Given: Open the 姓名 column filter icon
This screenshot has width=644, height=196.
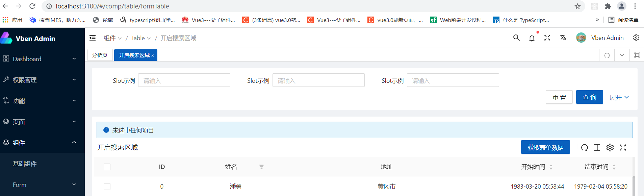Looking at the screenshot, I should point(261,167).
